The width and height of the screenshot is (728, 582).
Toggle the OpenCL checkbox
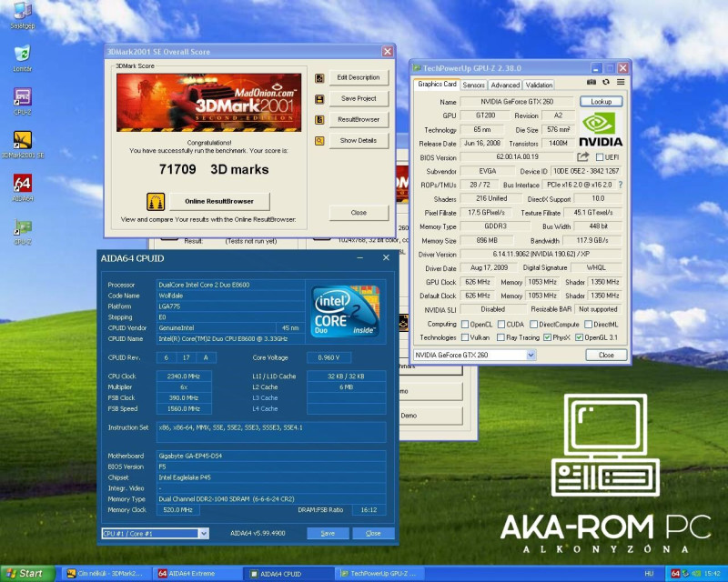point(465,325)
